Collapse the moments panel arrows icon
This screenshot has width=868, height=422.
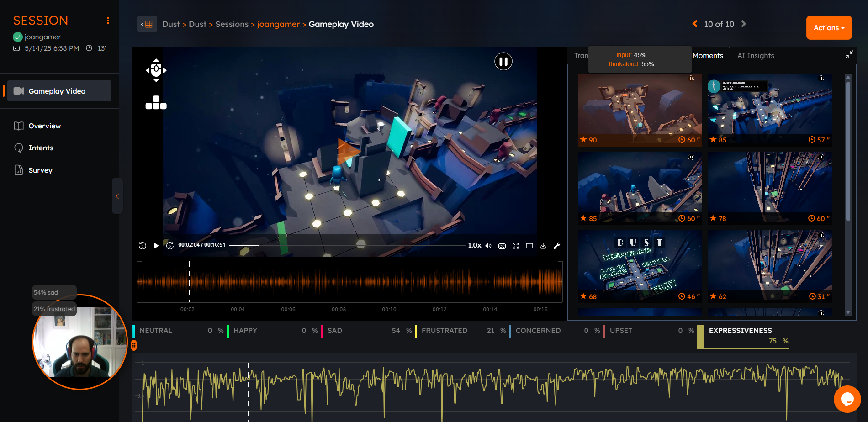849,54
